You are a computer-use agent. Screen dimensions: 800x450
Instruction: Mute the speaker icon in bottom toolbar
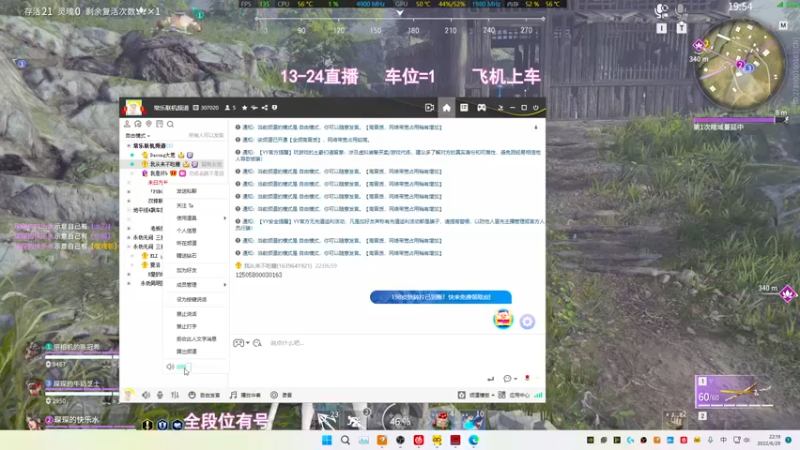(x=146, y=395)
